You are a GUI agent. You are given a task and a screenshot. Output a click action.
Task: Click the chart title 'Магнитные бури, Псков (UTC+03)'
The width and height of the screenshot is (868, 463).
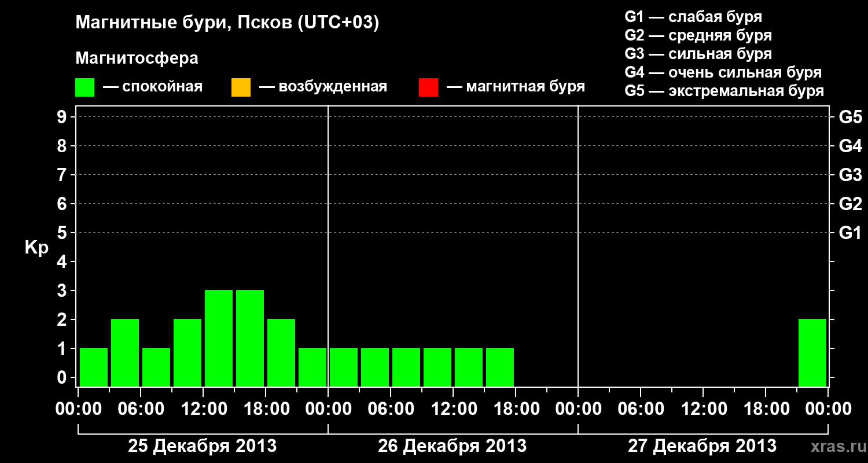pos(227,23)
